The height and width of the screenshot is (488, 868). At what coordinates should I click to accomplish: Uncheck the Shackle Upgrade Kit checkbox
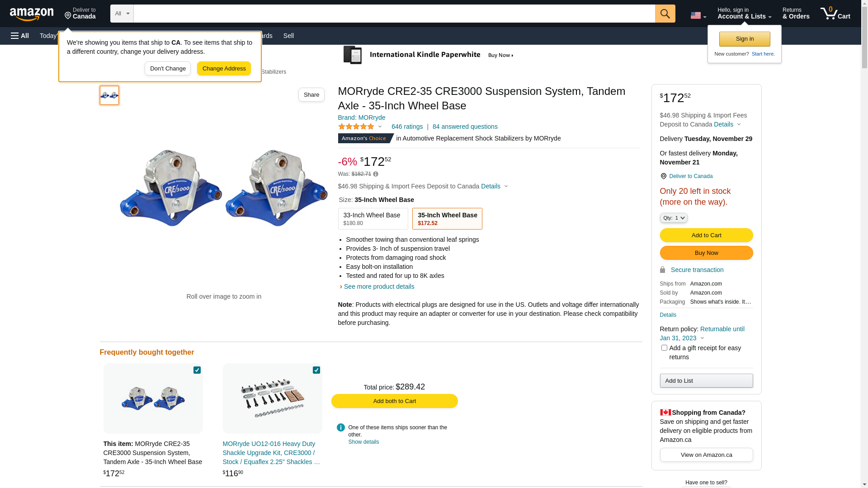[316, 370]
